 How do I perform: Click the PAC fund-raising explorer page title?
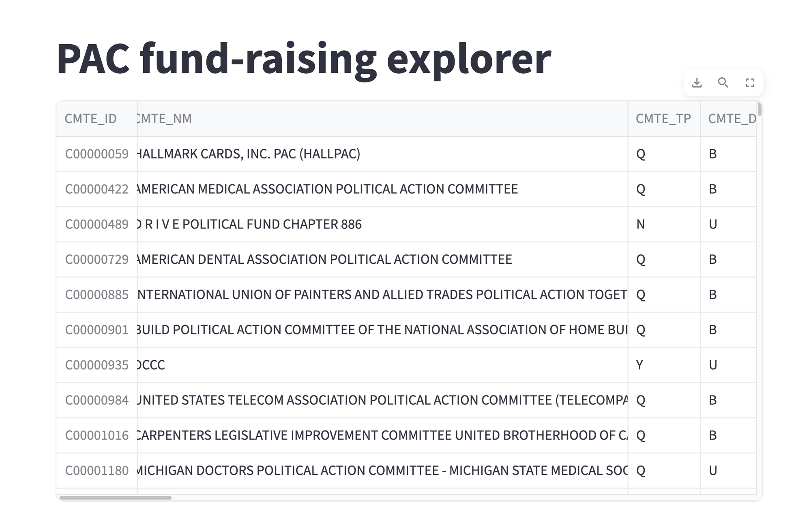point(303,59)
